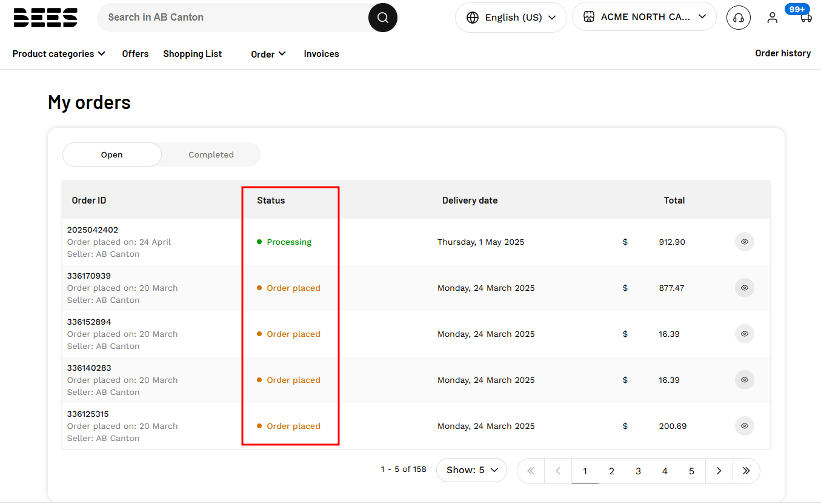
Task: Click the Delivery date column header
Action: coord(470,201)
